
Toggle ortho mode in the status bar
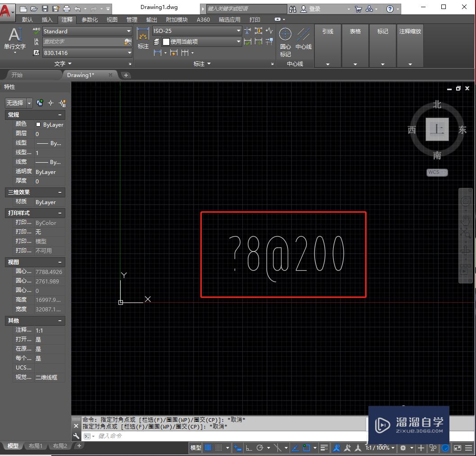[x=248, y=447]
